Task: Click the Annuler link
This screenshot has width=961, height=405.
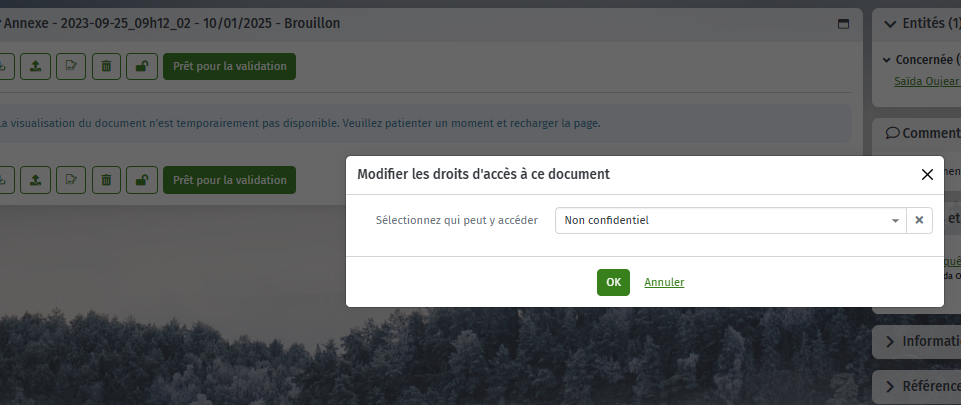Action: click(664, 282)
